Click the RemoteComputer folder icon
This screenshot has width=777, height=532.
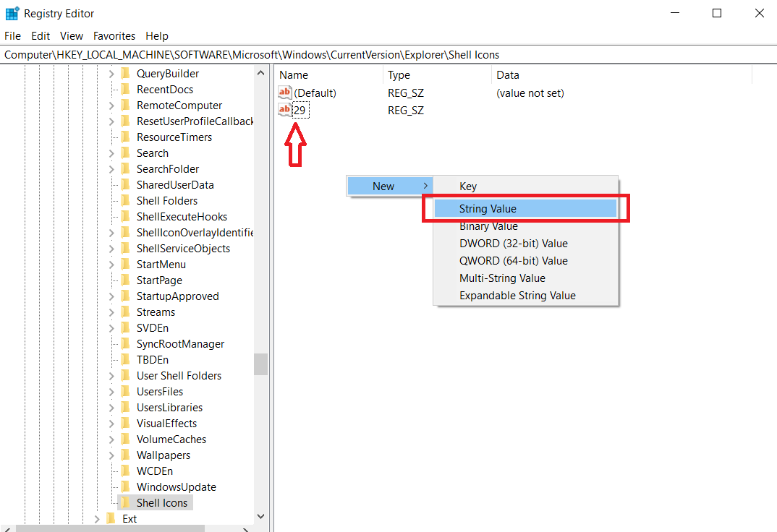tap(125, 105)
